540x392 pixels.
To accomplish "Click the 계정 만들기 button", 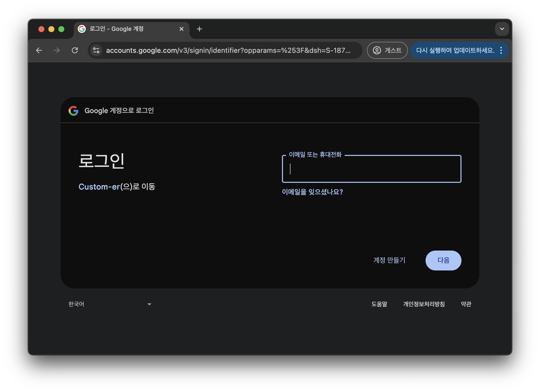I will 389,261.
